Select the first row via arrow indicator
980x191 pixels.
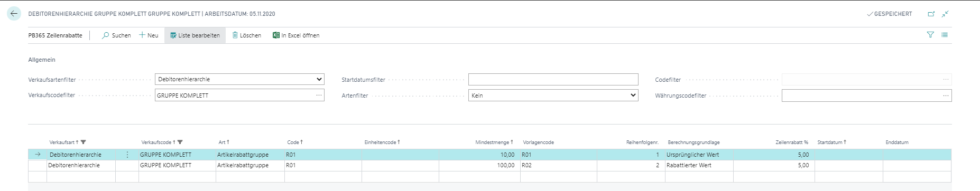click(38, 155)
